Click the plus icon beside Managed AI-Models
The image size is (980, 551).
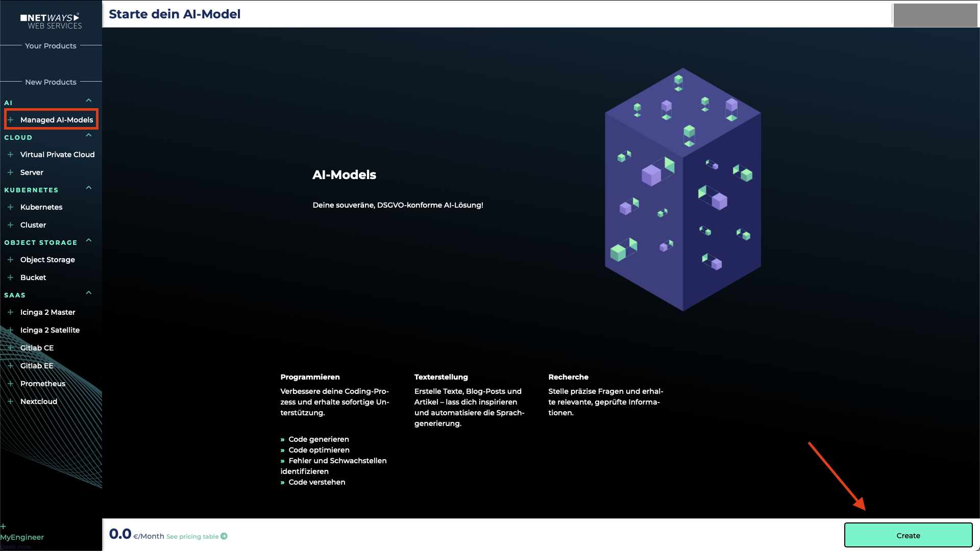11,119
